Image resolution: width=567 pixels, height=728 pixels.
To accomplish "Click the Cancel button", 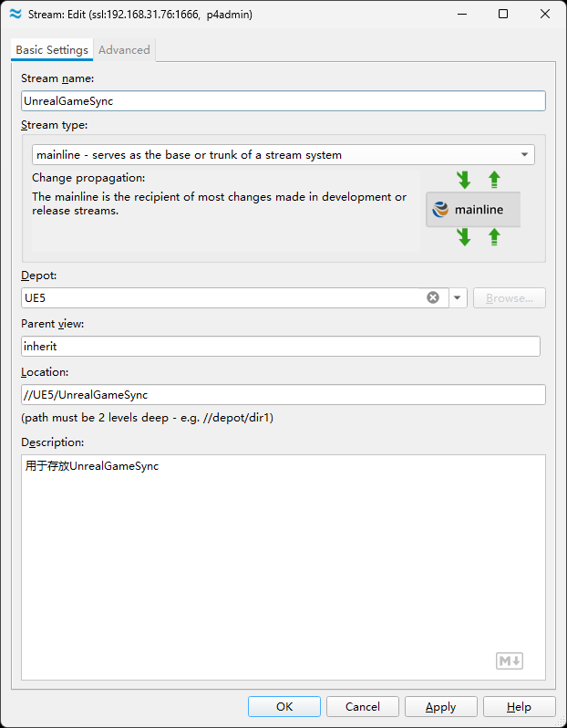I will 363,707.
